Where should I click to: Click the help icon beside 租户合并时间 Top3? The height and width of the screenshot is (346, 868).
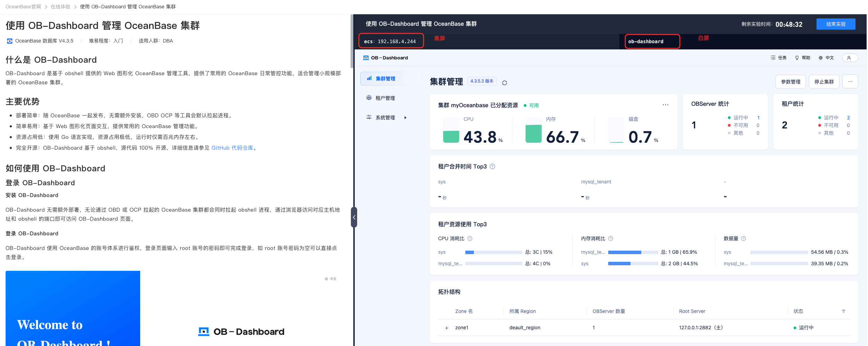(492, 166)
